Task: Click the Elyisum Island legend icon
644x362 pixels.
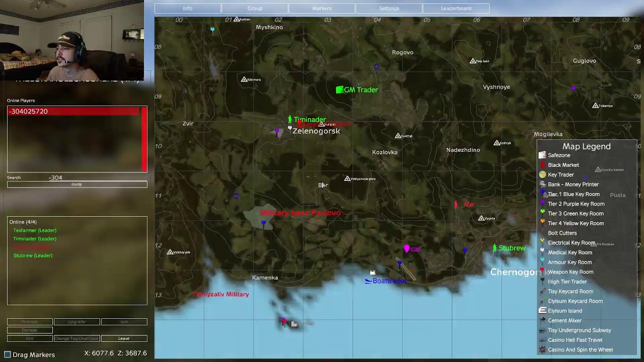Action: 542,311
